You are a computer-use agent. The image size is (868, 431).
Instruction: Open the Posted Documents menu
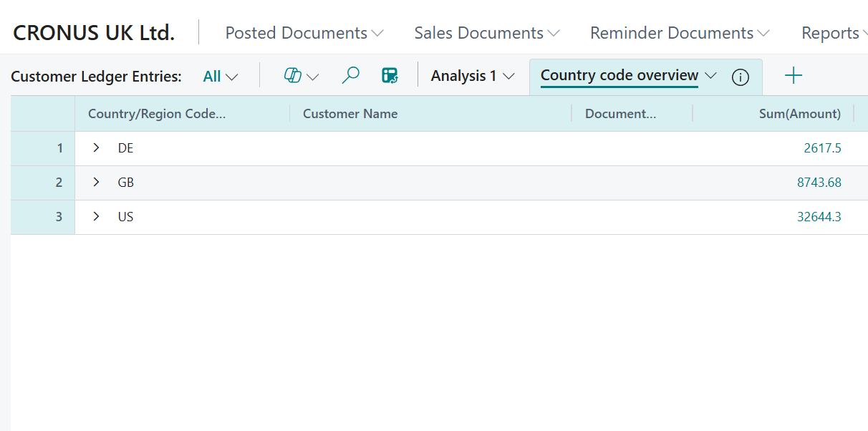click(303, 32)
